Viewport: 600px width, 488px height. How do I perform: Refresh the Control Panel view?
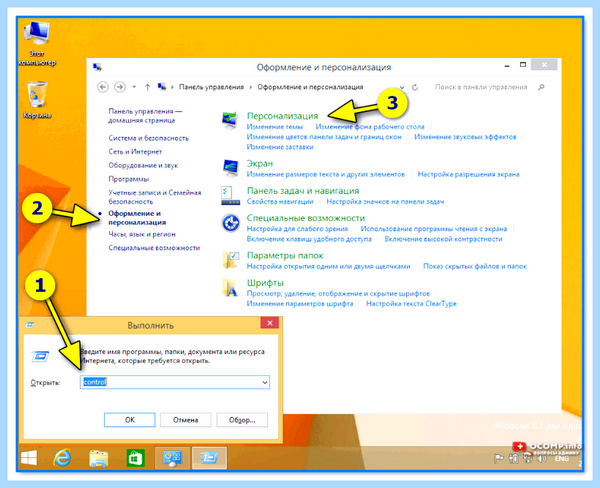[415, 87]
